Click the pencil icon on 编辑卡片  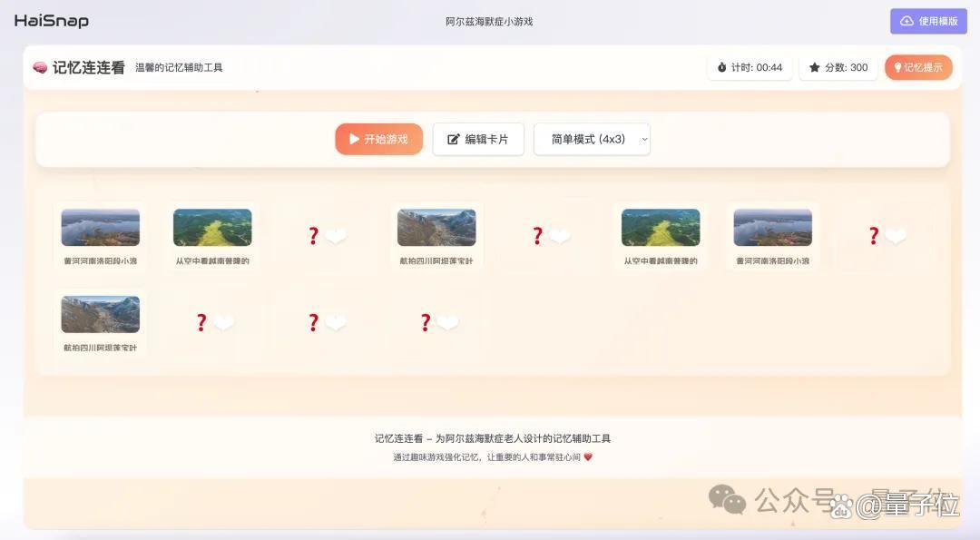coord(453,140)
